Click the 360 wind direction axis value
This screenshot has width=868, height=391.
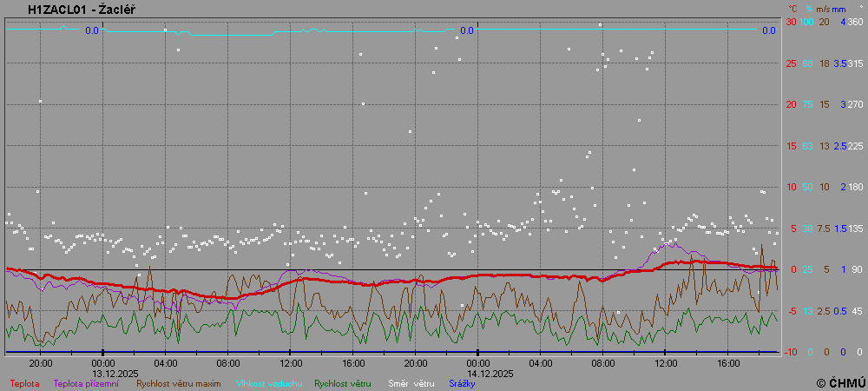pyautogui.click(x=855, y=22)
